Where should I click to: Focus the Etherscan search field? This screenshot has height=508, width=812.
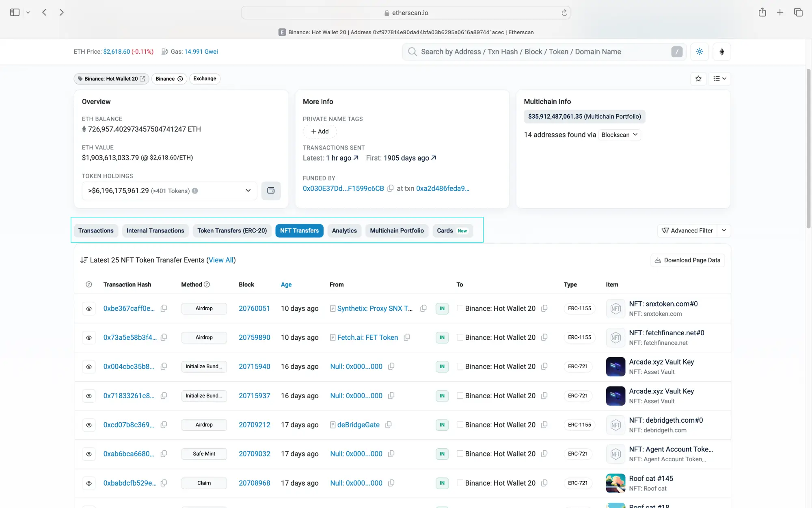(544, 52)
